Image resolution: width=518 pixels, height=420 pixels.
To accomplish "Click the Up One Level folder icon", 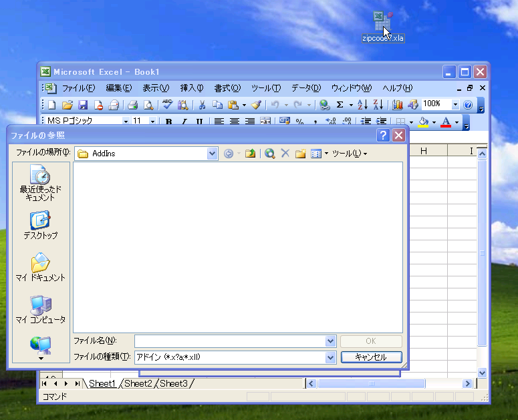I will coord(251,154).
